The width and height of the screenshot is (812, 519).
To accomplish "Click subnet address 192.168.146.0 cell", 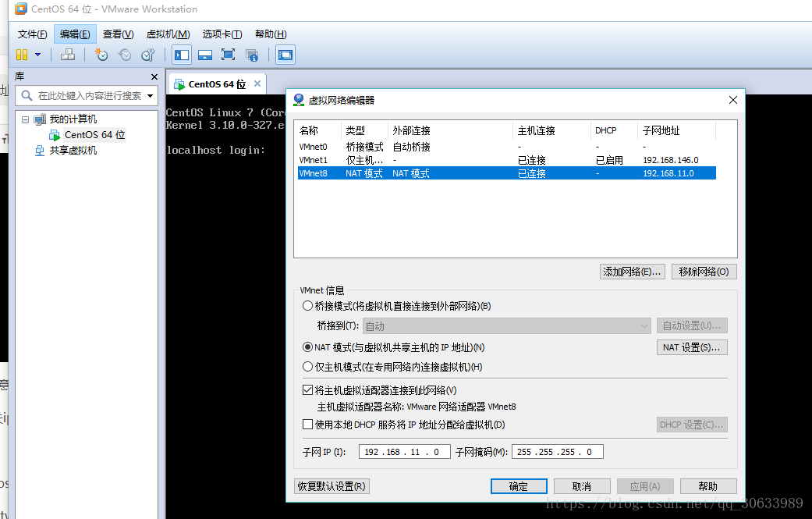I will tap(671, 160).
